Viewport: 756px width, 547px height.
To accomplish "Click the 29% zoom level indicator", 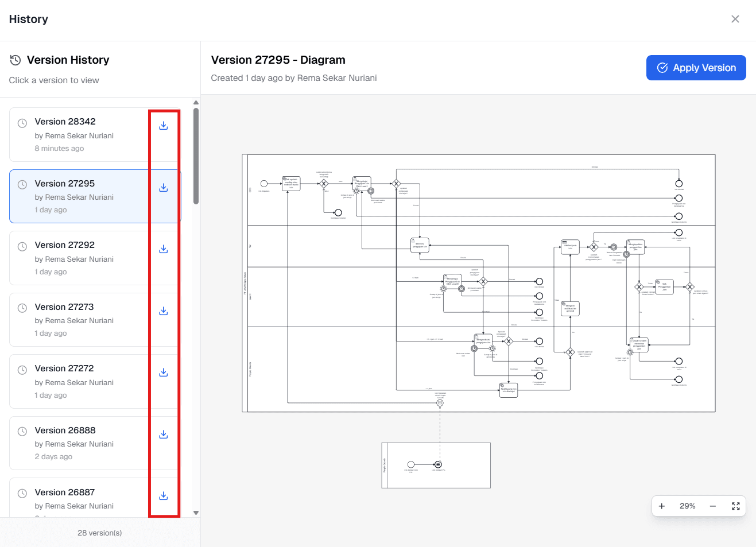I will pos(687,506).
